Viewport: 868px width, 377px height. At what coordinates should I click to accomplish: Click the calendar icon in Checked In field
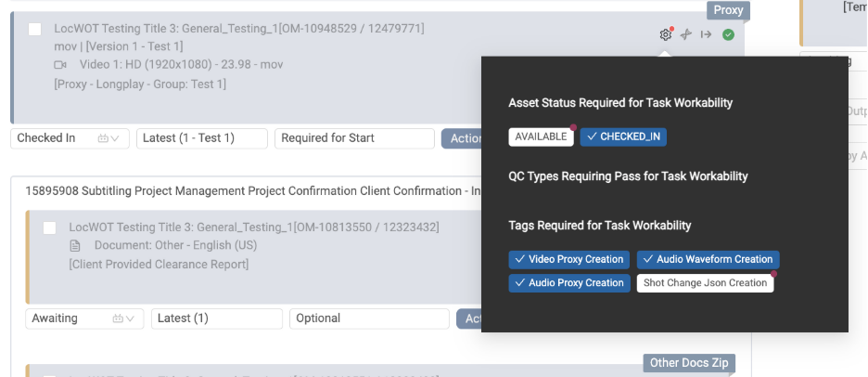102,138
